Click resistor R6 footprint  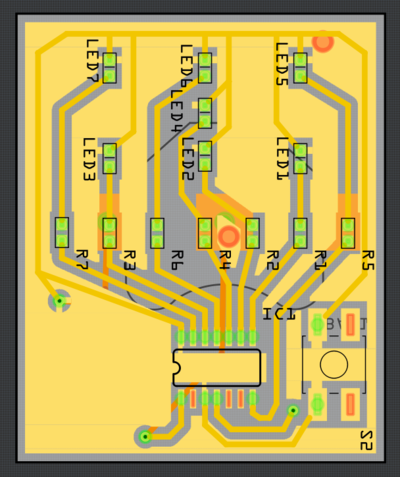pos(157,233)
